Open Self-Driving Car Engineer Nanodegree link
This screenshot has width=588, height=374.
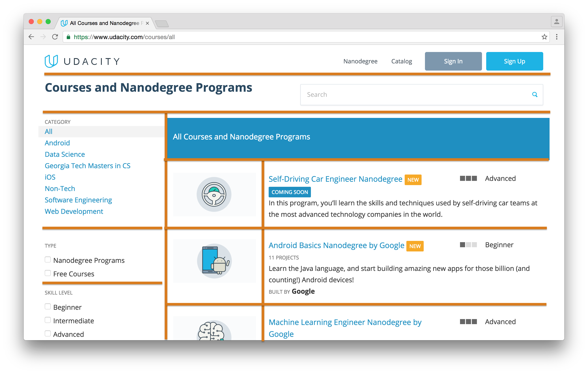point(335,179)
